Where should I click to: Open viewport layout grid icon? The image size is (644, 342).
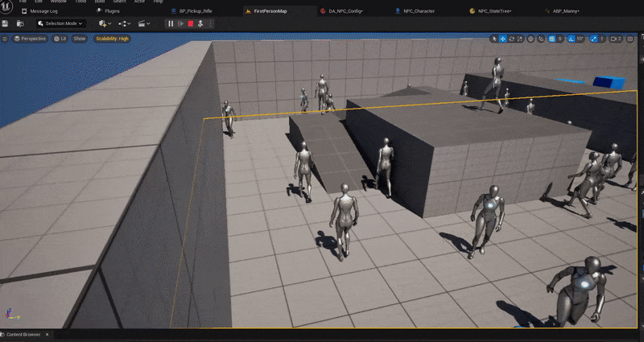[630, 39]
